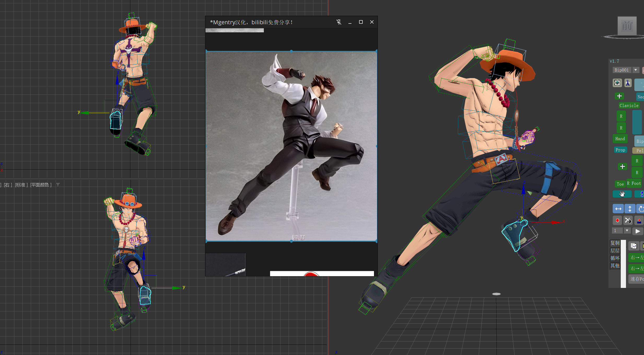The image size is (644, 355).
Task: Switch to the 循环 tab
Action: point(615,258)
